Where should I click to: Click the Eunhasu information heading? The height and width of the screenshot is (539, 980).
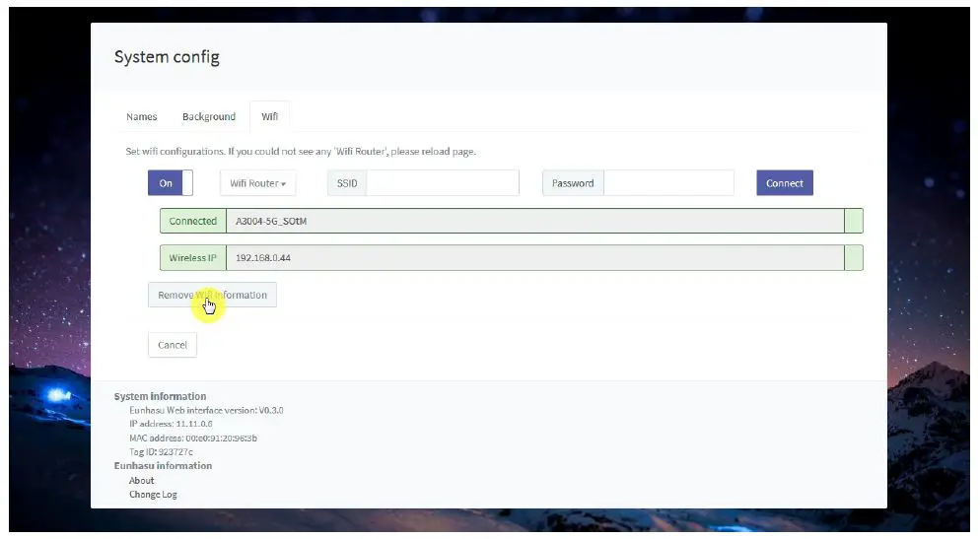pyautogui.click(x=163, y=465)
